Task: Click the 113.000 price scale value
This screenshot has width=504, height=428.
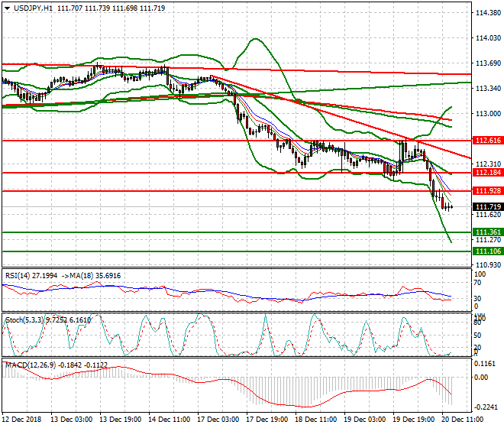Action: click(487, 114)
